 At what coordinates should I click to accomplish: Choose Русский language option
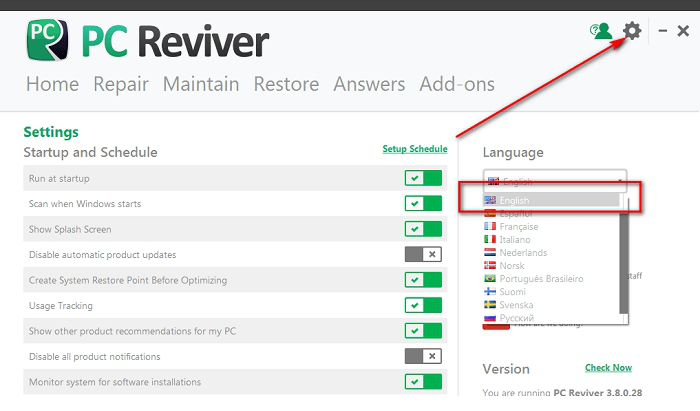coord(517,318)
